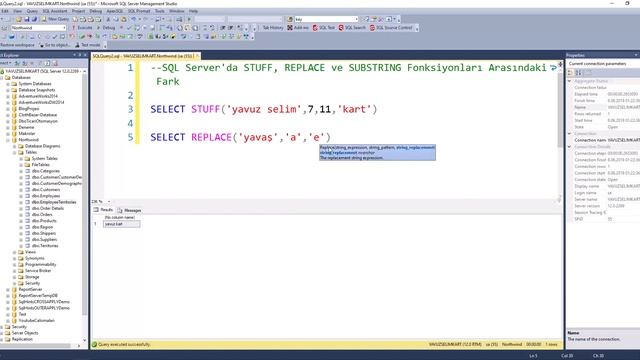Image resolution: width=640 pixels, height=360 pixels.
Task: Expand the Views folder node
Action: click(x=14, y=252)
